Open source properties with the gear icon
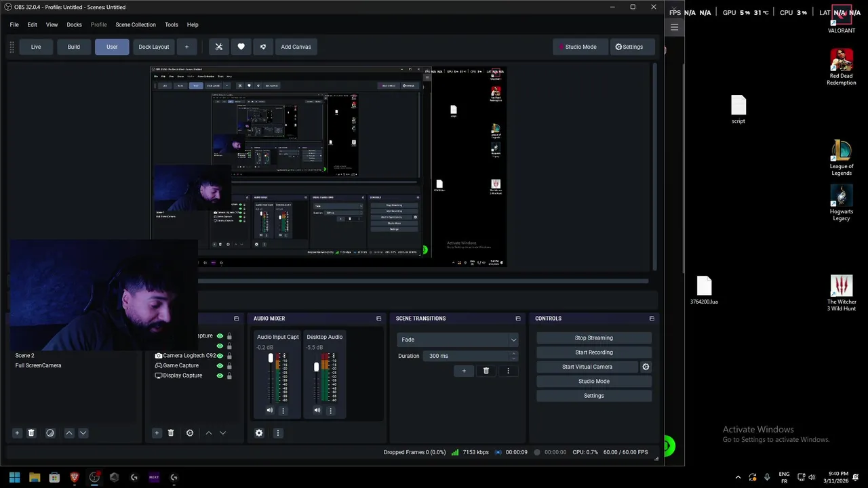This screenshot has width=868, height=488. 190,433
